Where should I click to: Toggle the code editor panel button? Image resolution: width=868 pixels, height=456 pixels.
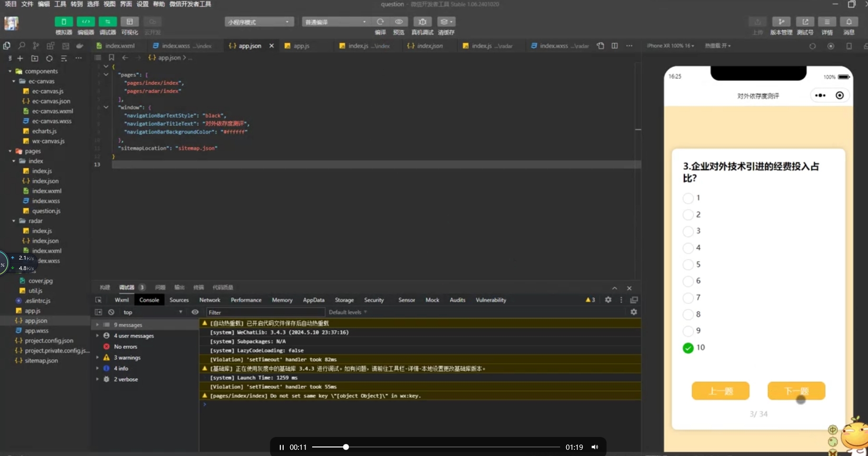[86, 22]
